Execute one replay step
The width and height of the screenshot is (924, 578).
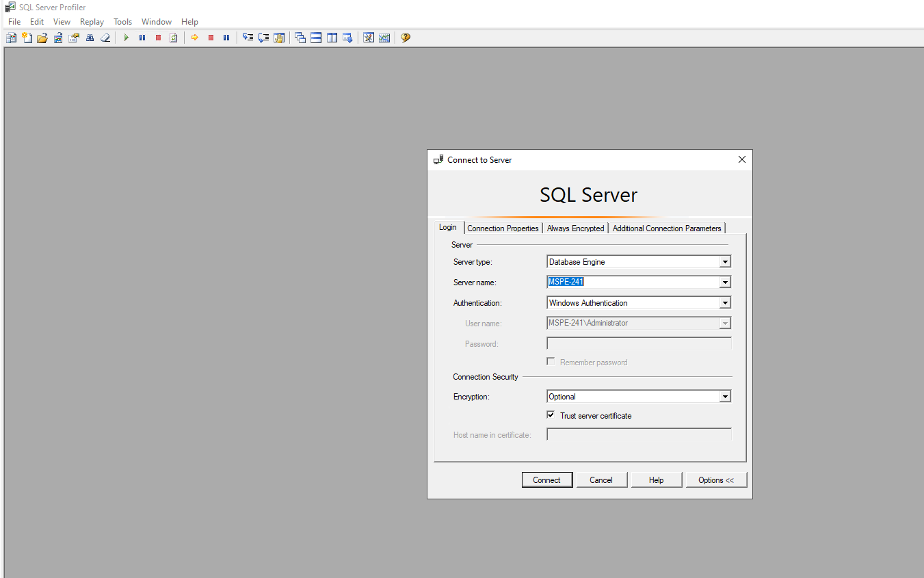pyautogui.click(x=248, y=38)
